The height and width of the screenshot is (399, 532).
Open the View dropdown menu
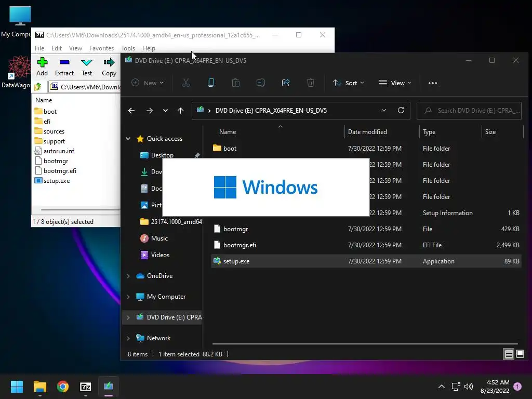point(395,83)
